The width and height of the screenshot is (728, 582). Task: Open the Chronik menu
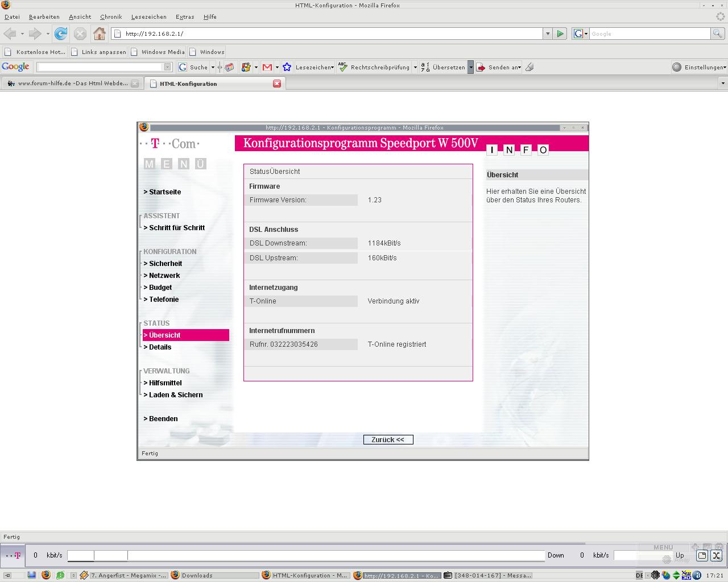coord(111,16)
